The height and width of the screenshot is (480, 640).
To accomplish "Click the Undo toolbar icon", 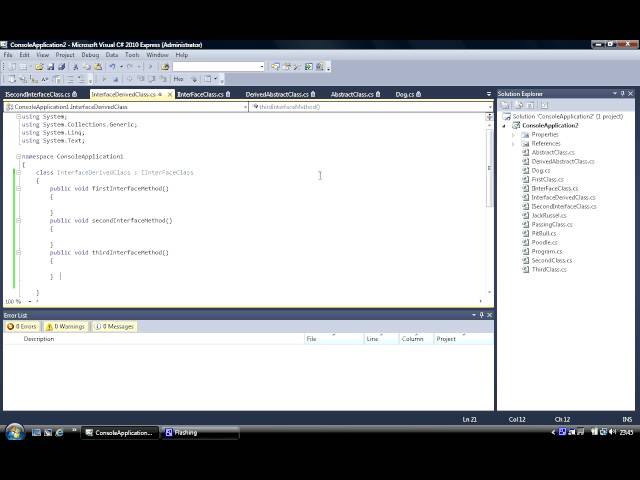I will [x=112, y=67].
